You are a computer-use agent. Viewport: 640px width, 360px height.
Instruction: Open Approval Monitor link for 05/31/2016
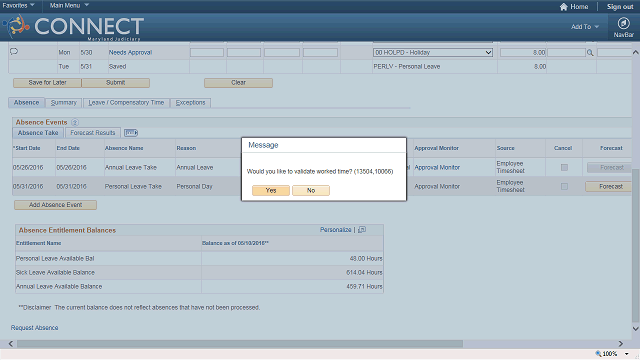437,187
